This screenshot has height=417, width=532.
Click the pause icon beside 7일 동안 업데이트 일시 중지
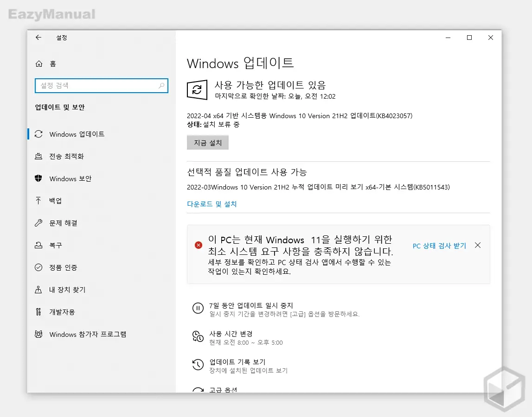pyautogui.click(x=198, y=308)
